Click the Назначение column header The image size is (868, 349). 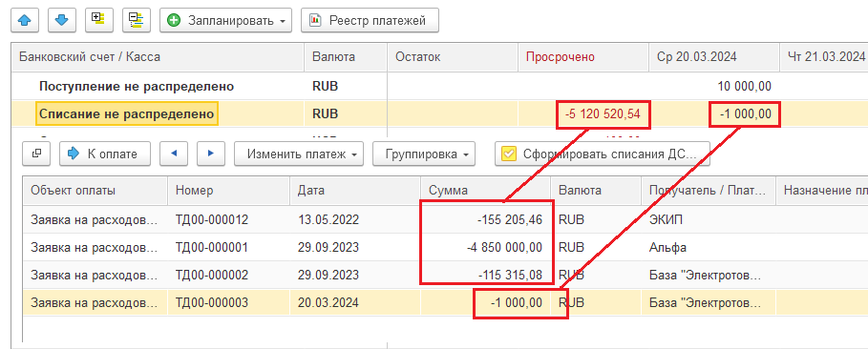pyautogui.click(x=822, y=191)
